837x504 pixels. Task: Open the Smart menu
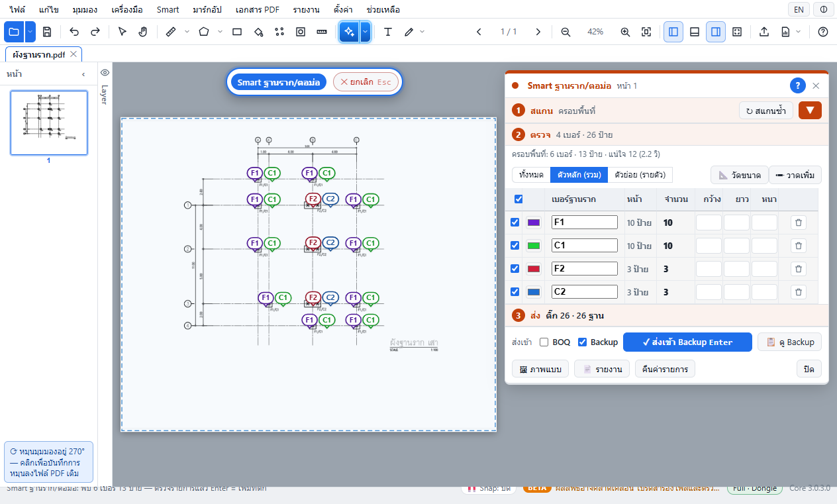pos(168,10)
